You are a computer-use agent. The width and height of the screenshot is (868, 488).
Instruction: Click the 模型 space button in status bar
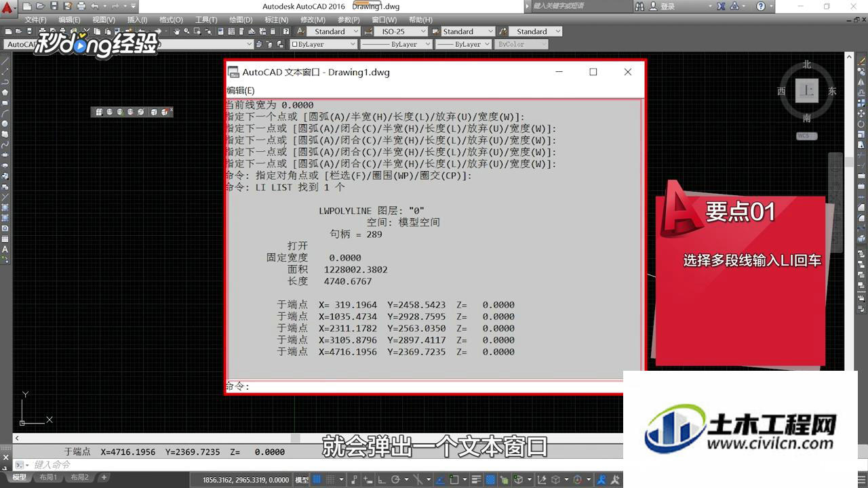(x=302, y=480)
